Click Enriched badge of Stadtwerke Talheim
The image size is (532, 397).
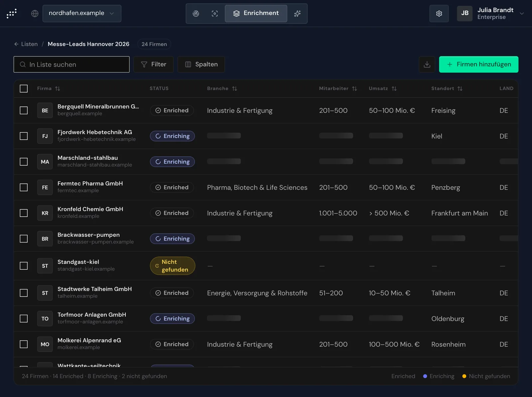pyautogui.click(x=172, y=293)
